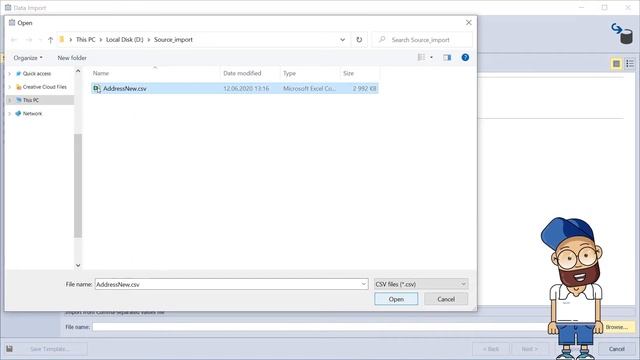Select the AddressNew.csv file
Viewport: 640px width, 360px height.
tap(235, 88)
